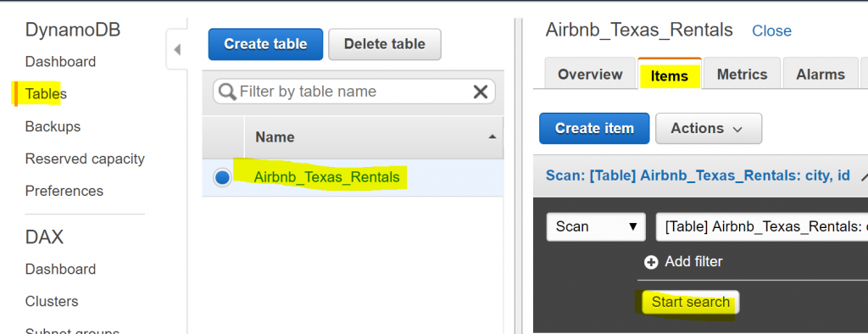Open the Scan type dropdown
This screenshot has height=334, width=868.
(x=596, y=226)
